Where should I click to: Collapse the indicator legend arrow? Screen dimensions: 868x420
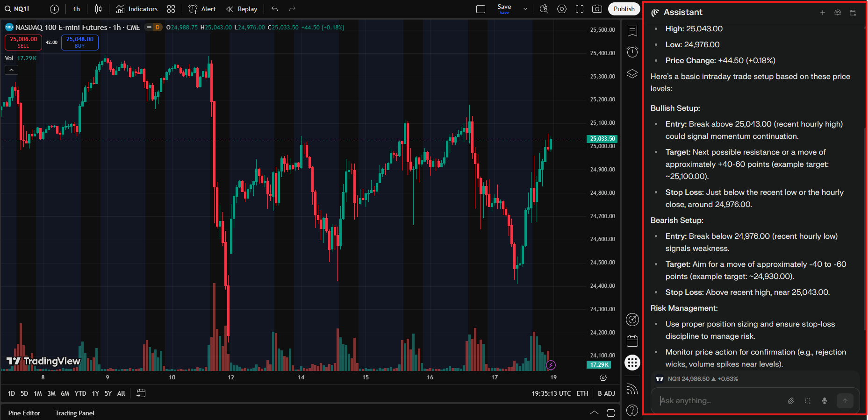point(12,70)
